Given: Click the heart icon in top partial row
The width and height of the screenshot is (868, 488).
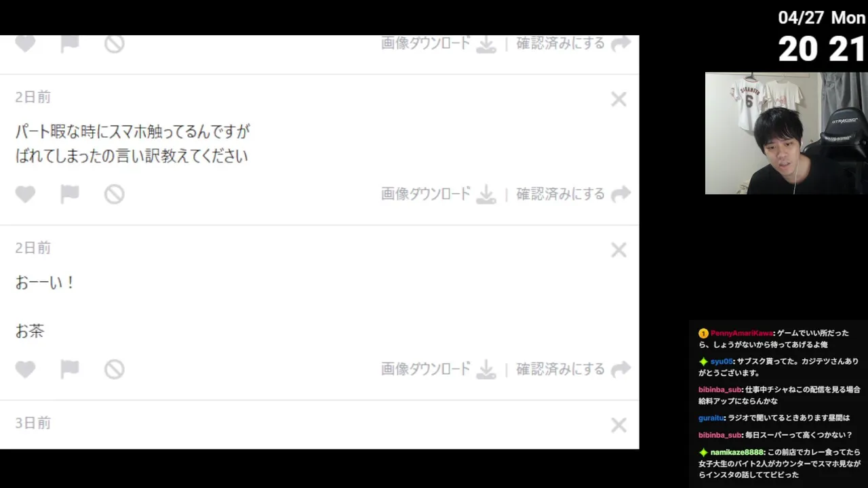Looking at the screenshot, I should [x=25, y=44].
